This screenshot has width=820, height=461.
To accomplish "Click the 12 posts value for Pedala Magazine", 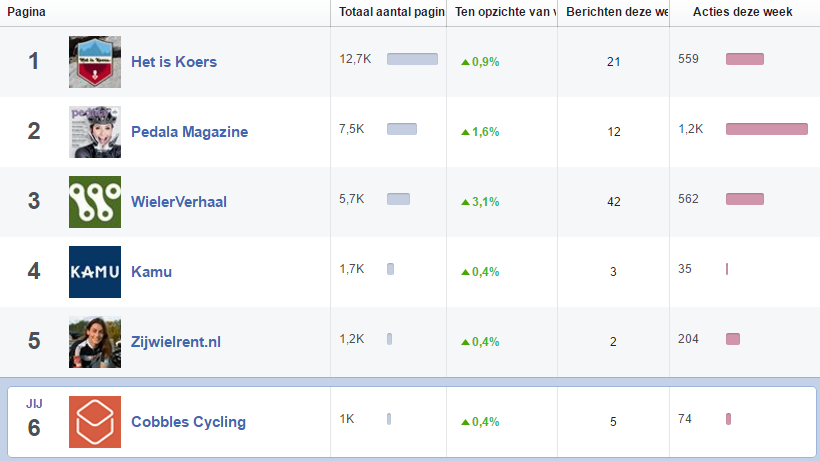I will [613, 132].
